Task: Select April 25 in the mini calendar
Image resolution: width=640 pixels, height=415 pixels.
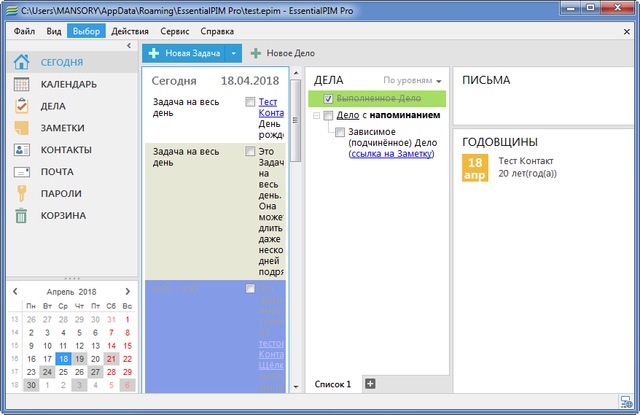Action: point(64,371)
